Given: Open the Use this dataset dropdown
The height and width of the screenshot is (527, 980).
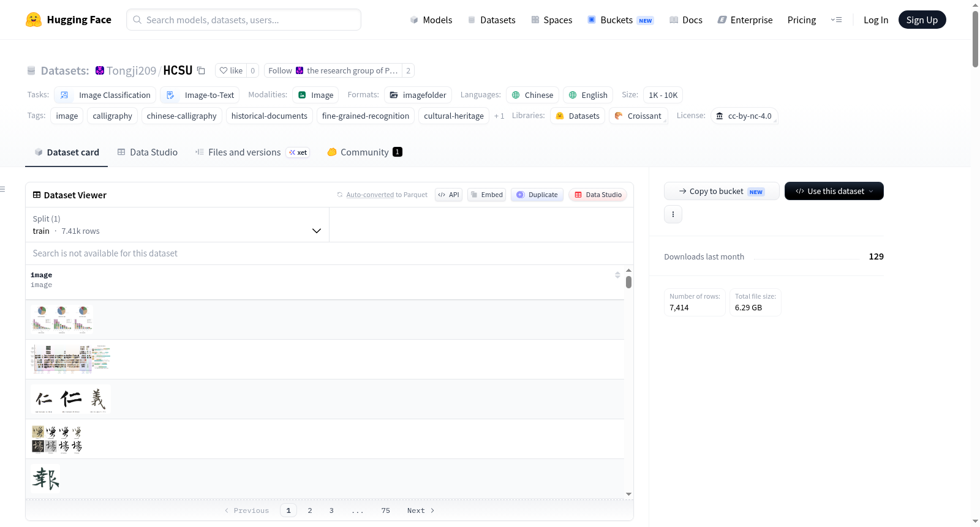Looking at the screenshot, I should (834, 191).
